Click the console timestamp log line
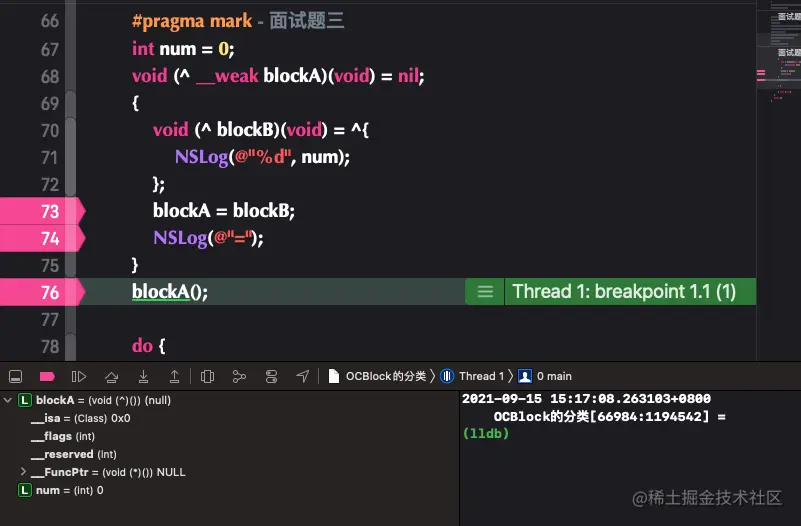Image resolution: width=801 pixels, height=526 pixels. pyautogui.click(x=586, y=399)
